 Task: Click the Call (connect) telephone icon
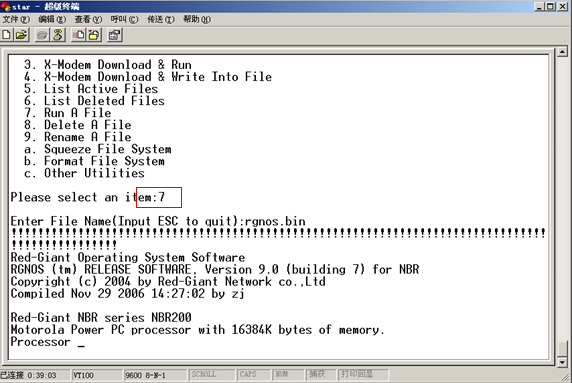click(42, 35)
